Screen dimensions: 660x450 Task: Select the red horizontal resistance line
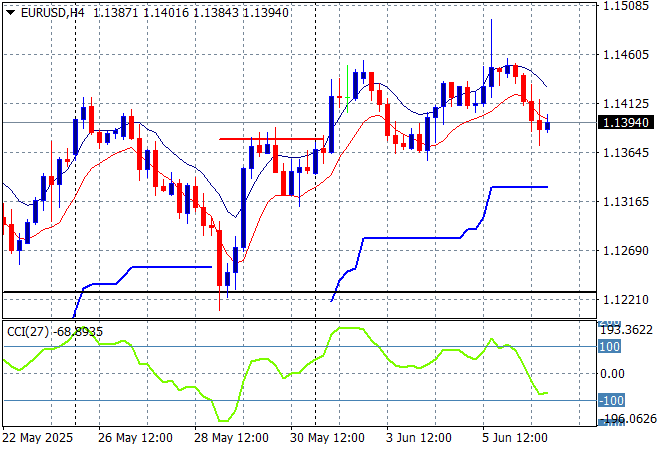click(x=271, y=139)
